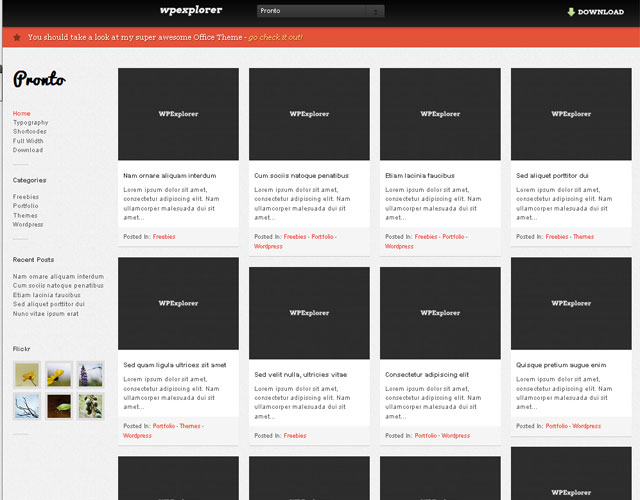Open card title 'Sed quam ligula ultrices sit amet'

(175, 365)
